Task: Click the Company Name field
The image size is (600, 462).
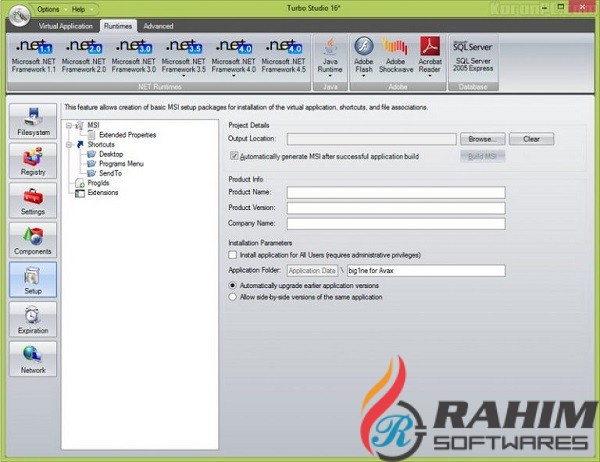Action: (x=396, y=224)
